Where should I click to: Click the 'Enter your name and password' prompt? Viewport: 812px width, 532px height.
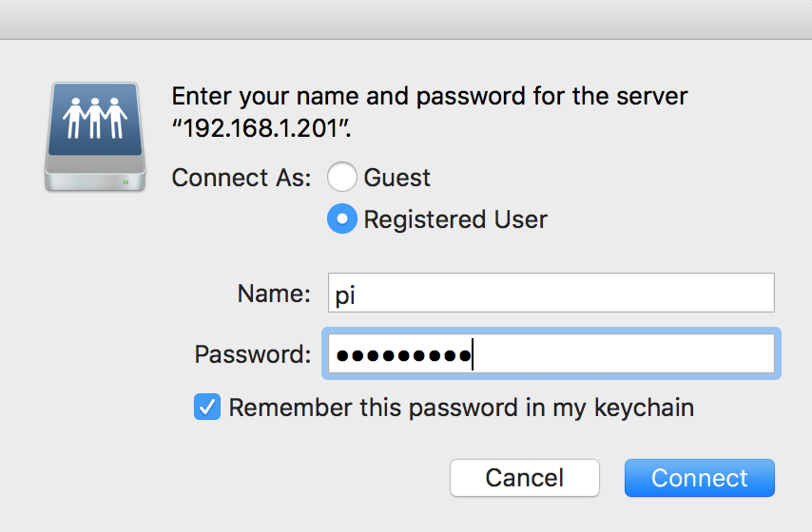428,96
